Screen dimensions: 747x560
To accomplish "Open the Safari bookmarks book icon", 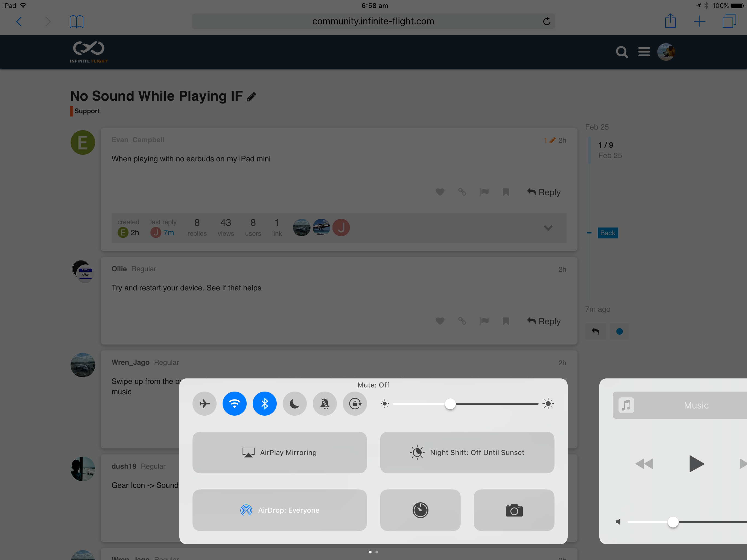I will tap(76, 22).
